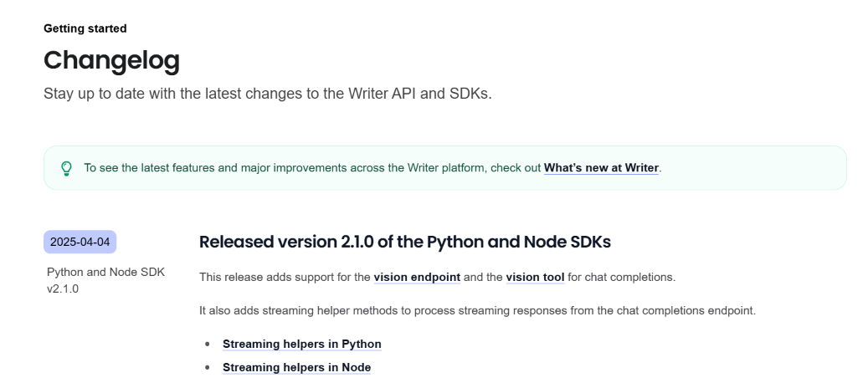Click the v2.1.0 text under the date
Viewport: 868px width, 383px height.
63,289
